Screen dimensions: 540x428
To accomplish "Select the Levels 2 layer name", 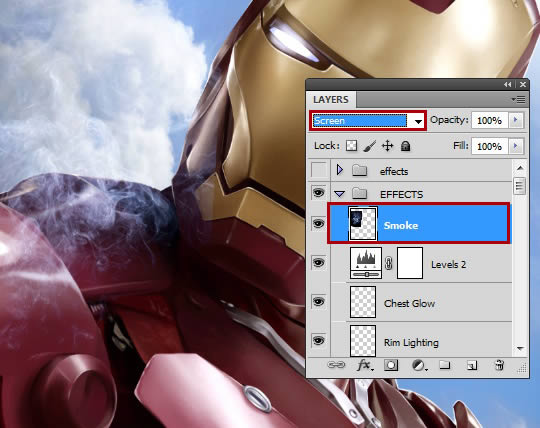I will [448, 264].
